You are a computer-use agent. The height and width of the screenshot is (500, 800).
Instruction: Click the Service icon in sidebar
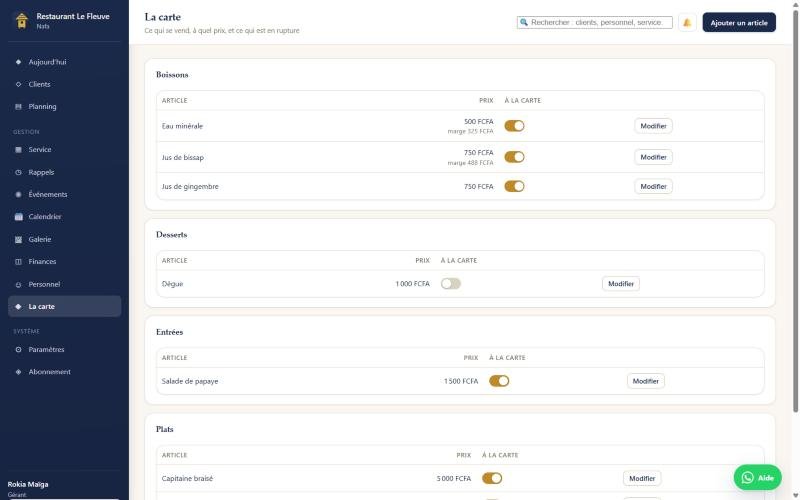pos(18,149)
